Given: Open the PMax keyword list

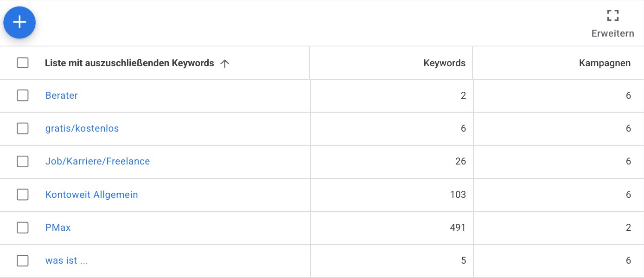Looking at the screenshot, I should pos(58,227).
